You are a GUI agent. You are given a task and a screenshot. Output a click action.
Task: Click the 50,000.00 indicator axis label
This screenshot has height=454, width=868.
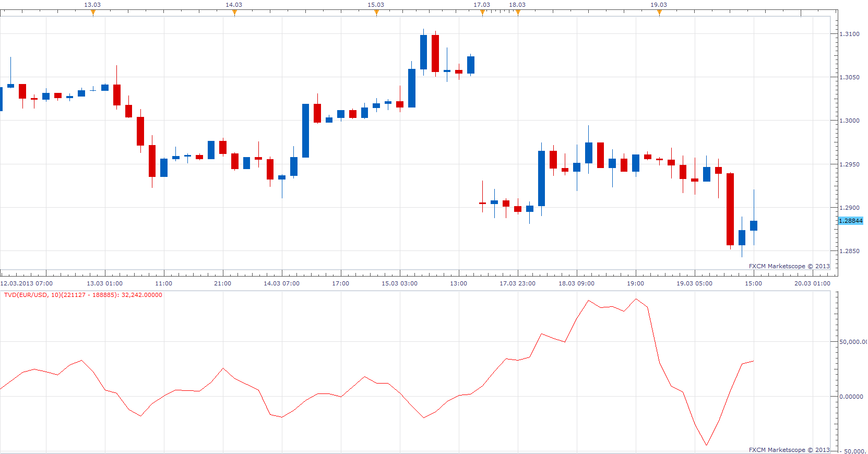click(x=853, y=342)
